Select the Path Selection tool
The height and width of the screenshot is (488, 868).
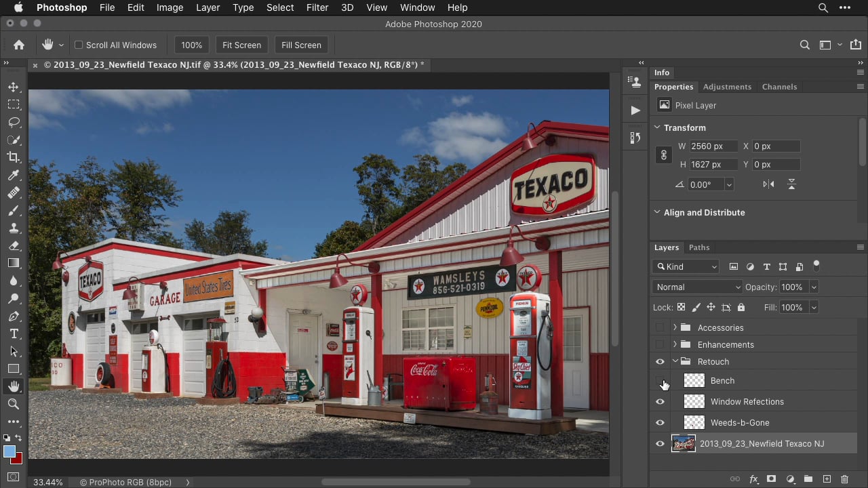click(x=13, y=351)
